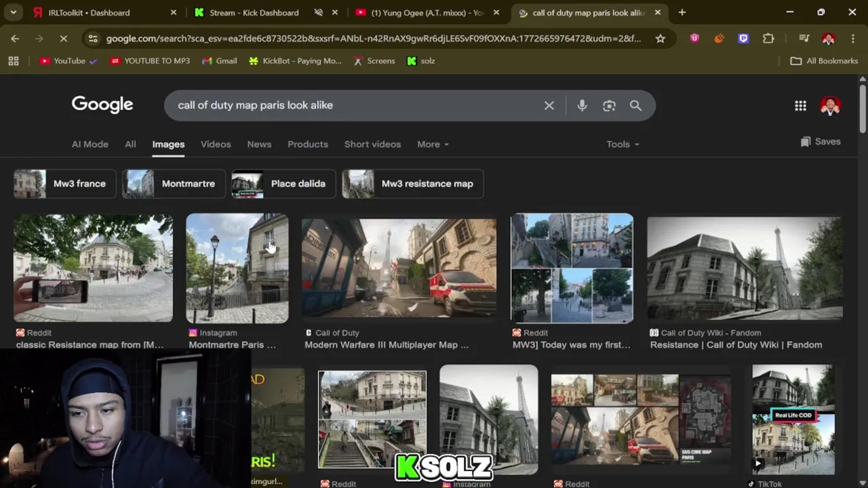The width and height of the screenshot is (868, 488).
Task: Filter by Place dalida chip
Action: point(283,184)
